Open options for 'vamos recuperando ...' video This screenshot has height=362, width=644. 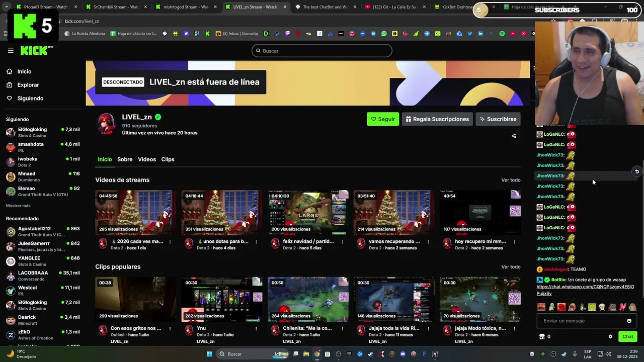[x=428, y=242]
